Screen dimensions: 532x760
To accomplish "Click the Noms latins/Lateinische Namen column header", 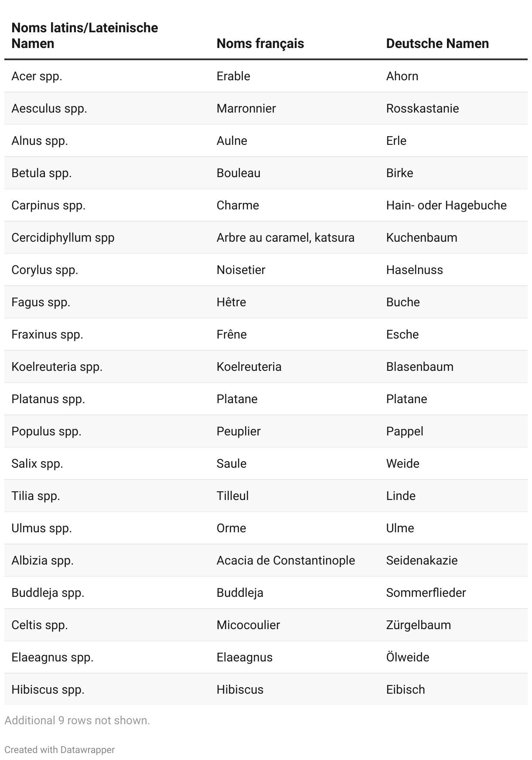I will pyautogui.click(x=85, y=35).
